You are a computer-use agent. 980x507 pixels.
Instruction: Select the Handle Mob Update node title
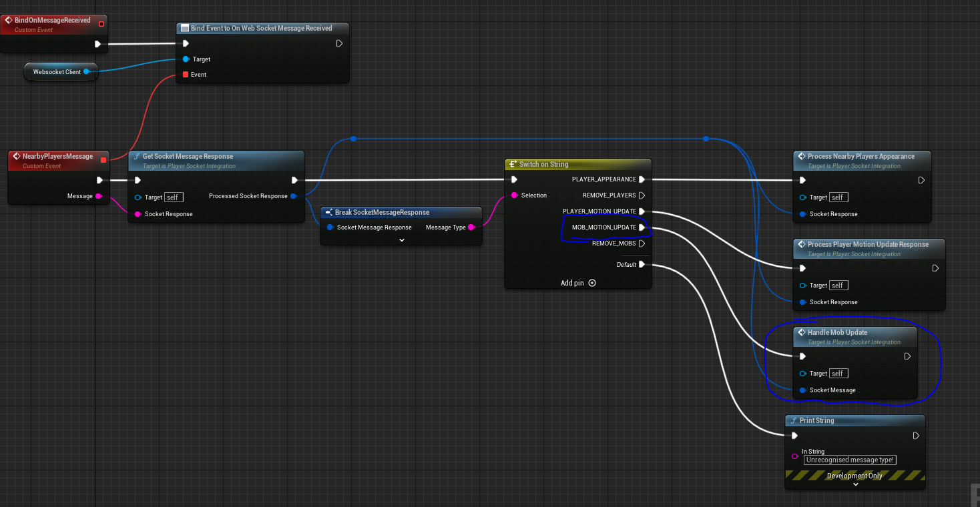tap(837, 332)
